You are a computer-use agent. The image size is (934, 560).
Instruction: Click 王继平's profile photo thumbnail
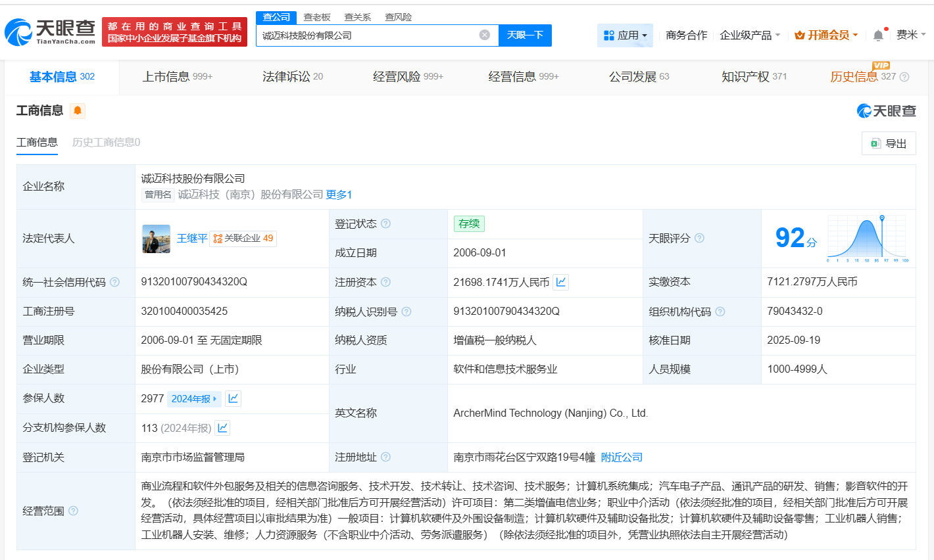click(156, 239)
